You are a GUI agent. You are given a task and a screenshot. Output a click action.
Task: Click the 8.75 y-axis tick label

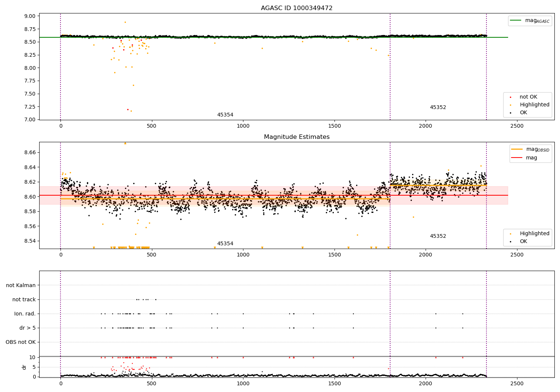(30, 29)
